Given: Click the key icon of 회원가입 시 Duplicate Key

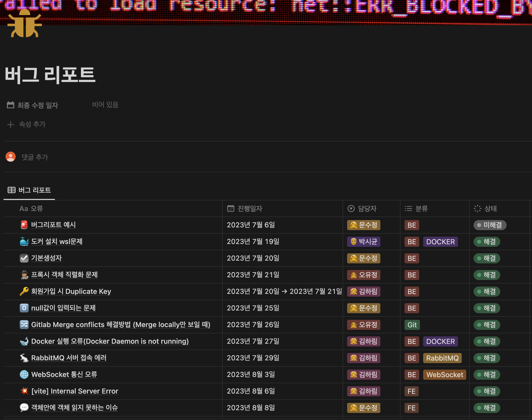Looking at the screenshot, I should click(x=24, y=291).
